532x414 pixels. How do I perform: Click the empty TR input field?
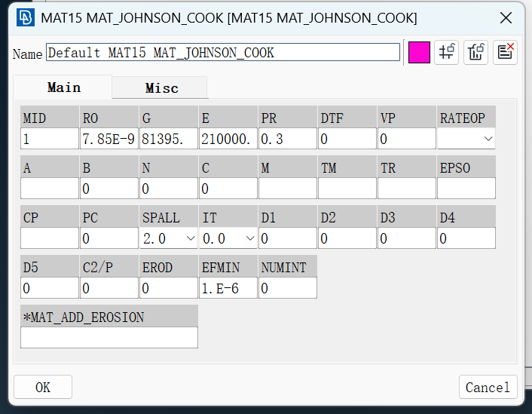(407, 189)
